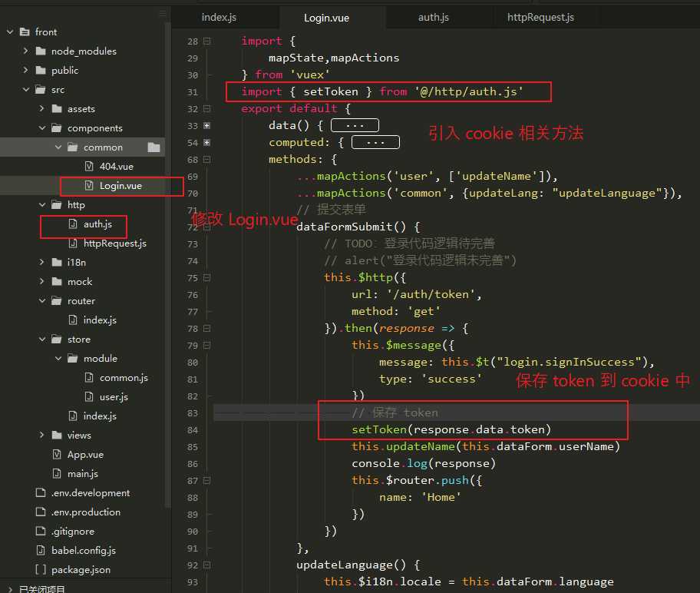Click the folder icon left of the common label
This screenshot has width=700, height=593.
tap(73, 147)
